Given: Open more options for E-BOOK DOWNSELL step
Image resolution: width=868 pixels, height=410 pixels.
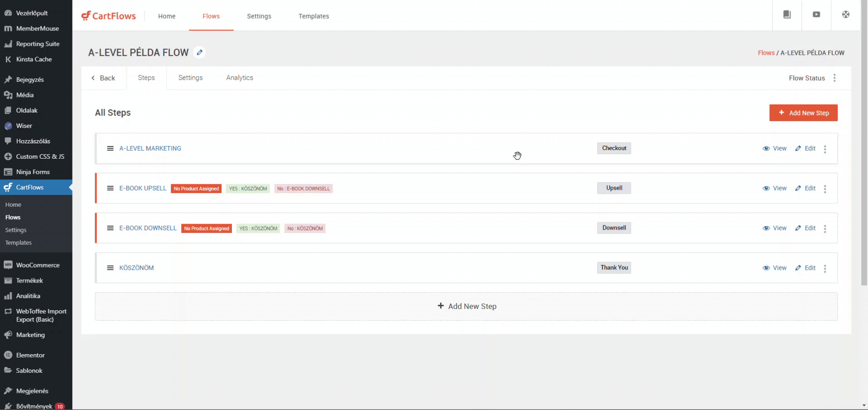Looking at the screenshot, I should point(825,229).
